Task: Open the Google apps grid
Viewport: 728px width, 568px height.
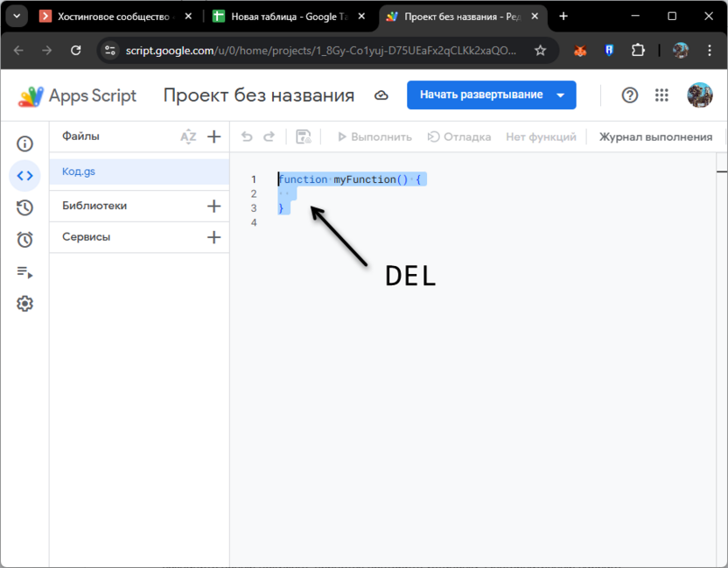Action: 661,95
